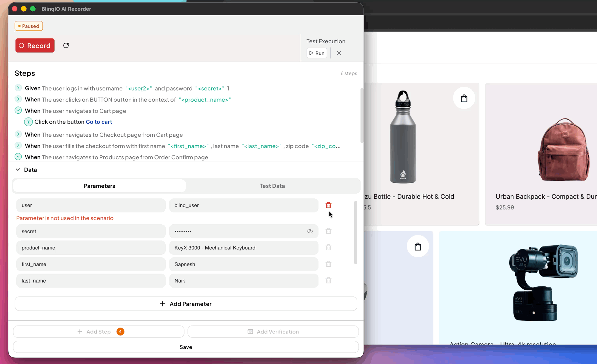Delete the user parameter with red trash icon
The image size is (597, 364).
click(328, 205)
